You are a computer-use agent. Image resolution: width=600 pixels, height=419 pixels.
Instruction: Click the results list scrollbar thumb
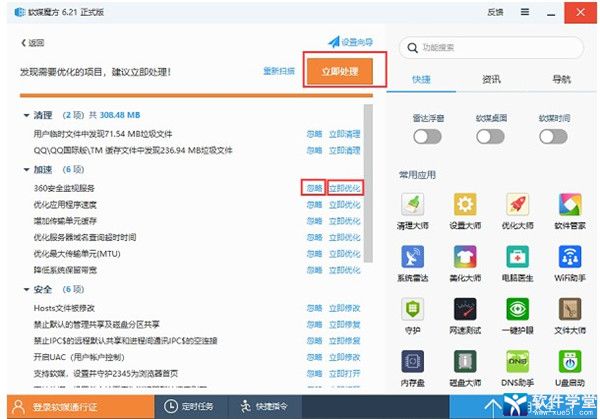coord(368,183)
